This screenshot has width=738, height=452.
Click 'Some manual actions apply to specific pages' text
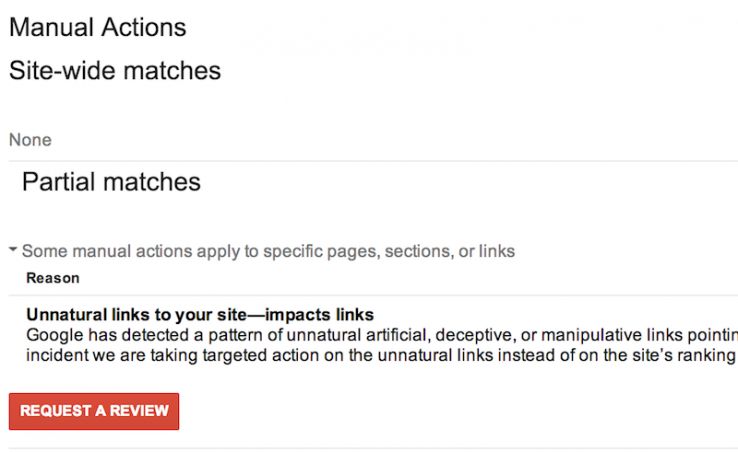pyautogui.click(x=268, y=252)
